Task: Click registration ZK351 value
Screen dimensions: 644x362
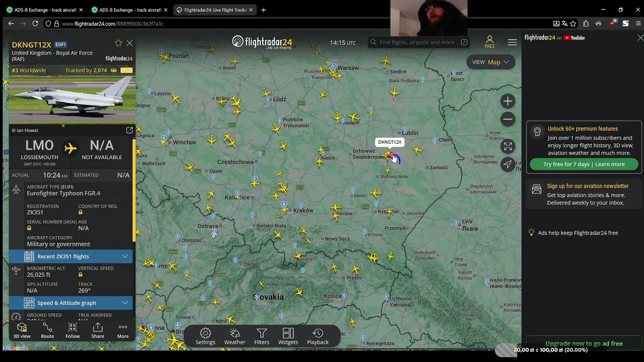Action: point(35,212)
